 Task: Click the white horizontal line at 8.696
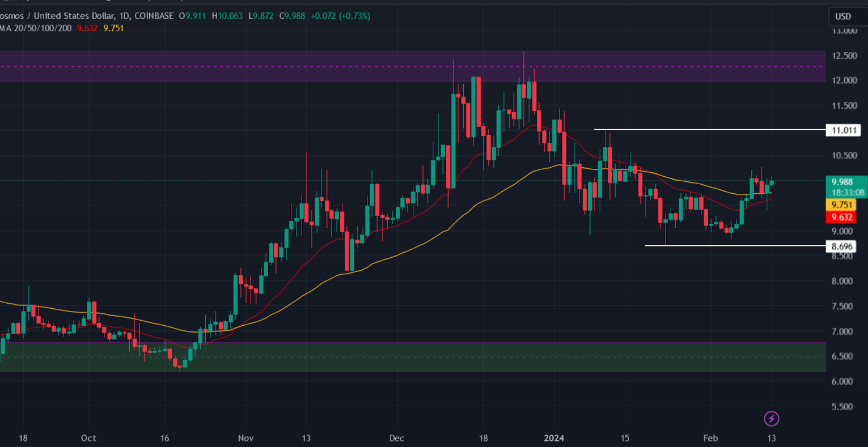735,245
